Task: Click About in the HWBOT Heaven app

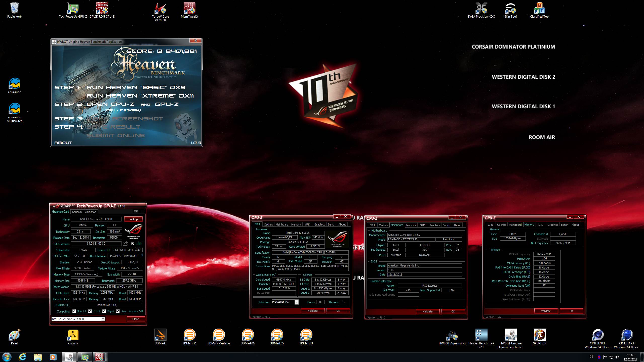Action: click(x=63, y=143)
